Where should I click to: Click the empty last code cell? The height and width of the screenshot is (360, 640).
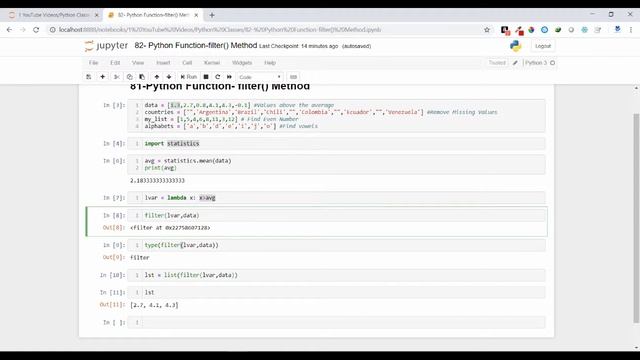pos(336,322)
